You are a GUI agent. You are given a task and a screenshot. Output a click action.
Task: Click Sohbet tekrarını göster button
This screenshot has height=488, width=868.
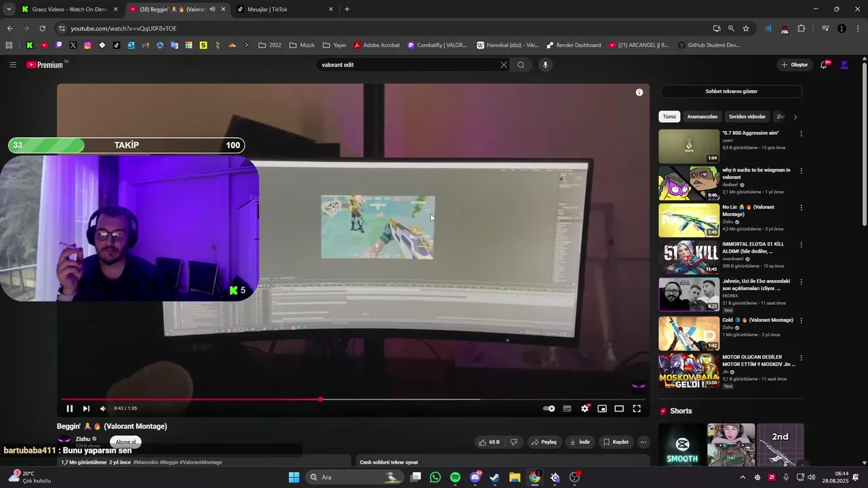[x=731, y=91]
